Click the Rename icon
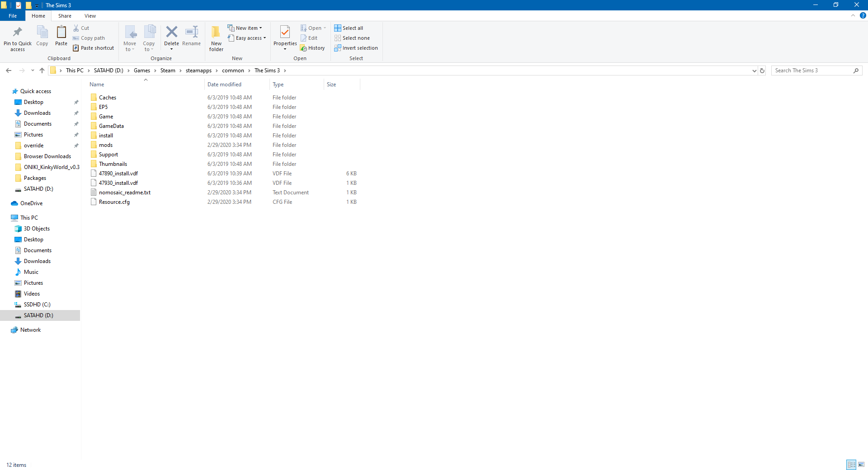 [192, 32]
